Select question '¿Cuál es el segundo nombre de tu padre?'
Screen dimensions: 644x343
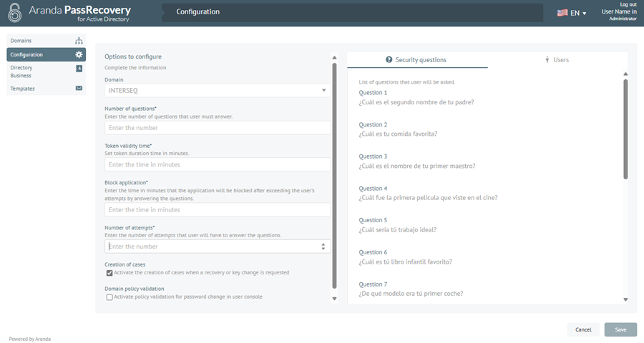click(x=416, y=102)
